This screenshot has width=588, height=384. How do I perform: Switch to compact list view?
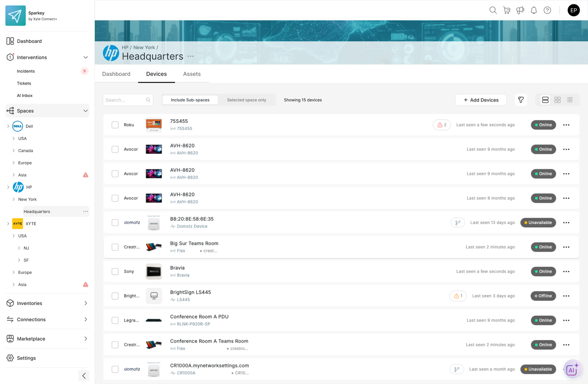point(569,100)
